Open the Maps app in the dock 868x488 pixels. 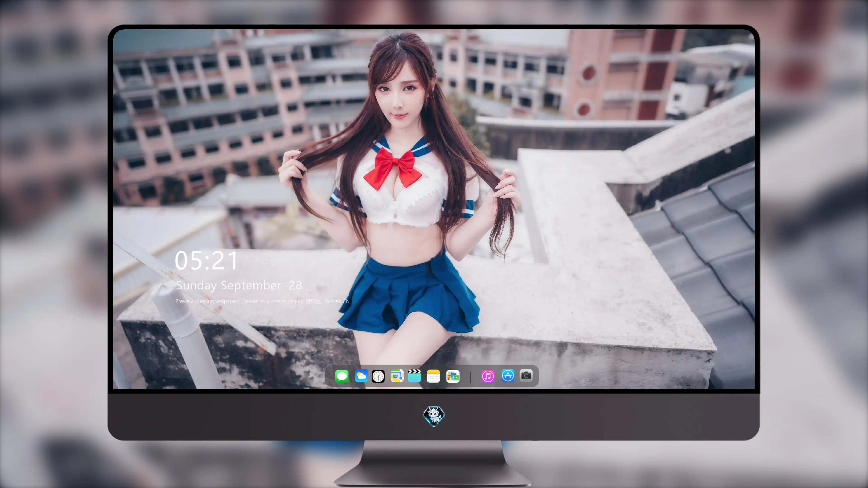(397, 376)
